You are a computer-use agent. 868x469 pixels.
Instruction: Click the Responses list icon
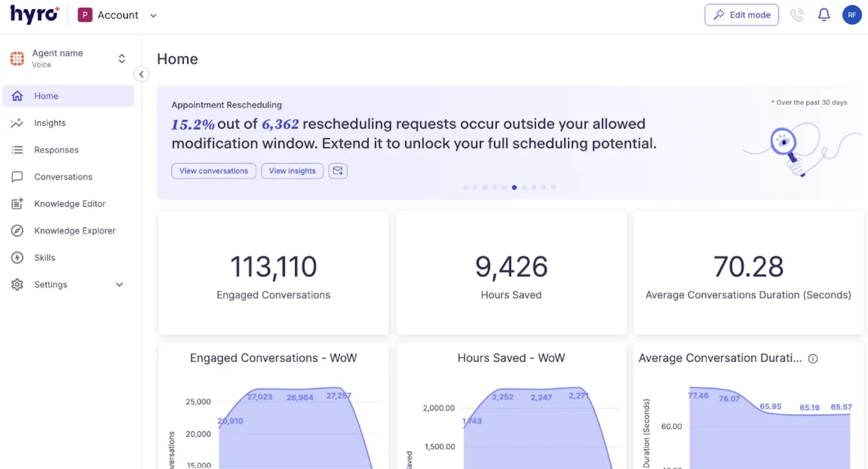coord(17,150)
